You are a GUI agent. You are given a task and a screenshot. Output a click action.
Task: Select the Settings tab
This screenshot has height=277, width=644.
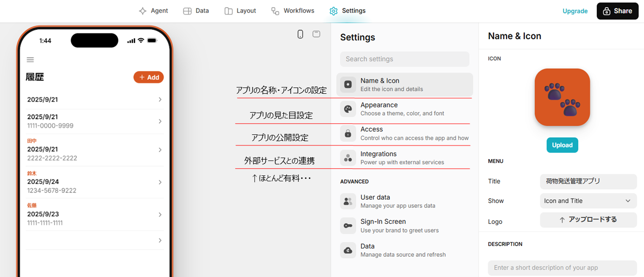click(x=348, y=11)
